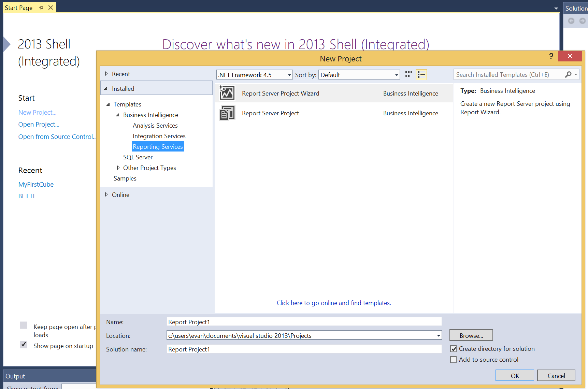Toggle Keep page open after project loads
This screenshot has height=389, width=588.
click(24, 325)
